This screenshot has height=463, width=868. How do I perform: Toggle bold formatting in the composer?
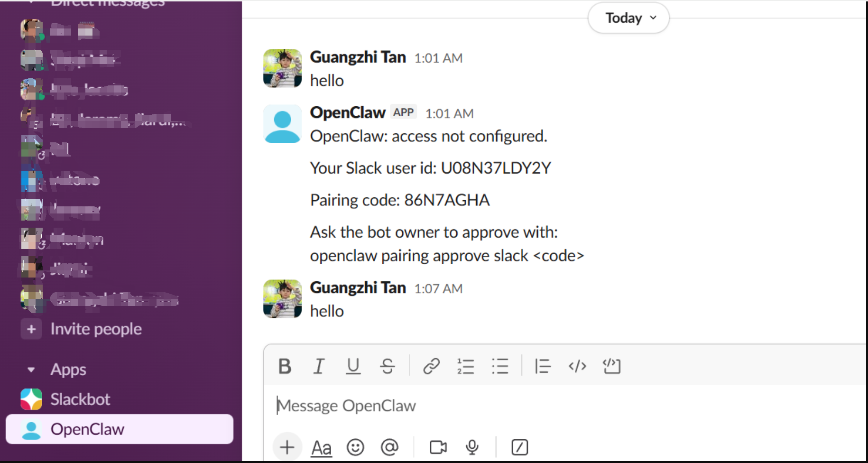click(x=285, y=366)
